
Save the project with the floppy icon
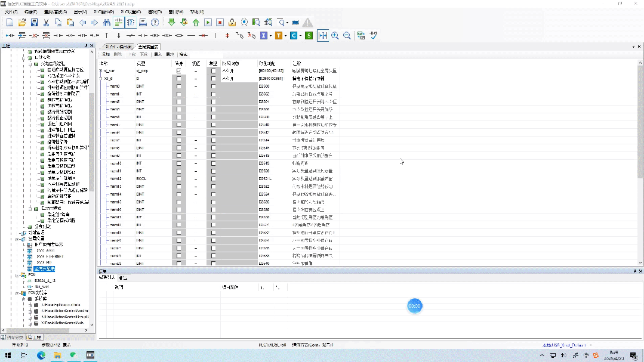tap(34, 23)
